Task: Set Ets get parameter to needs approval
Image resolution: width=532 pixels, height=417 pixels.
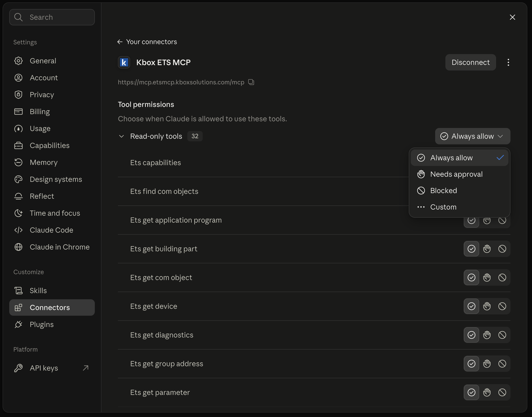Action: (x=487, y=393)
